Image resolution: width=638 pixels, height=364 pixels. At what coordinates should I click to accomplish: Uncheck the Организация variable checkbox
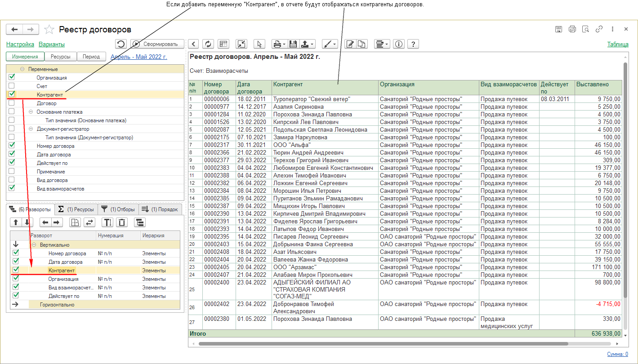(x=12, y=77)
